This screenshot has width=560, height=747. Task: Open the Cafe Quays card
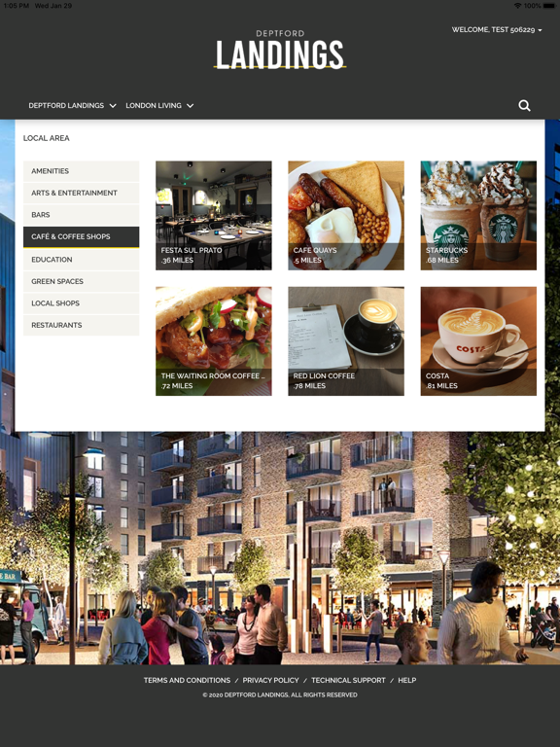(x=346, y=215)
